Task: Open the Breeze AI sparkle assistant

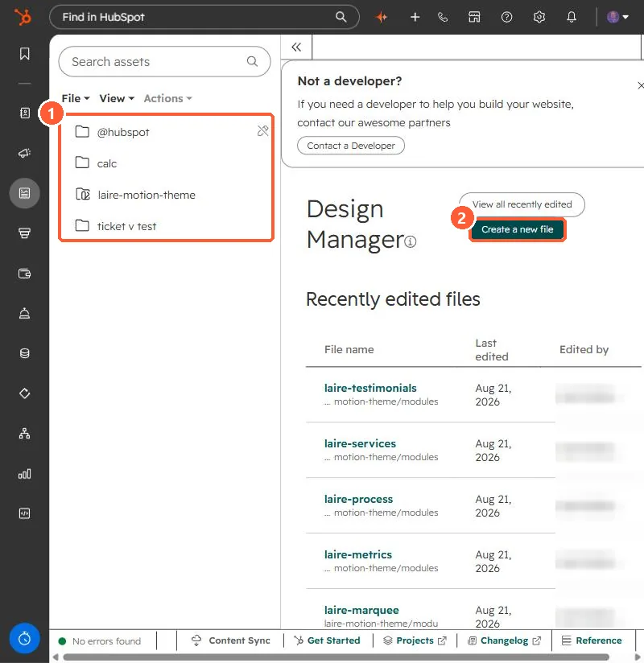Action: point(382,17)
